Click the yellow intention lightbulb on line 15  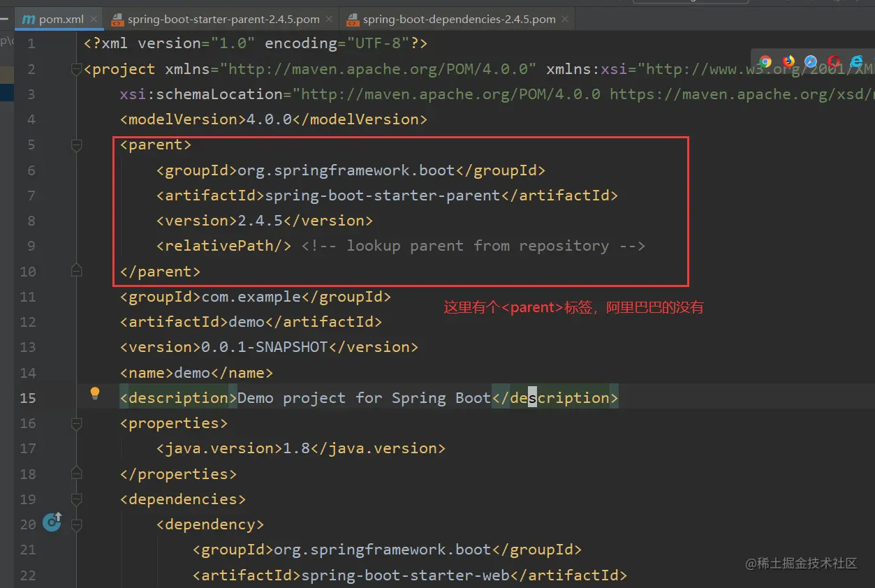pyautogui.click(x=95, y=393)
